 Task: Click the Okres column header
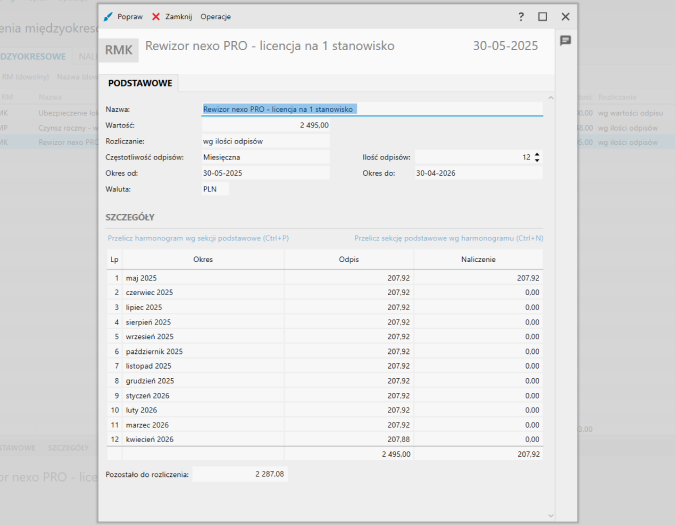click(203, 259)
